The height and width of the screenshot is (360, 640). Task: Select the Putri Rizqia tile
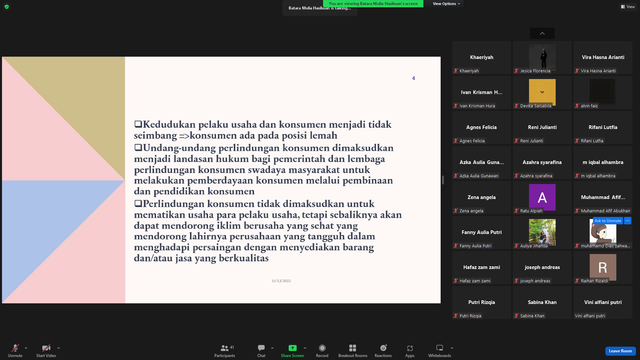(x=482, y=303)
